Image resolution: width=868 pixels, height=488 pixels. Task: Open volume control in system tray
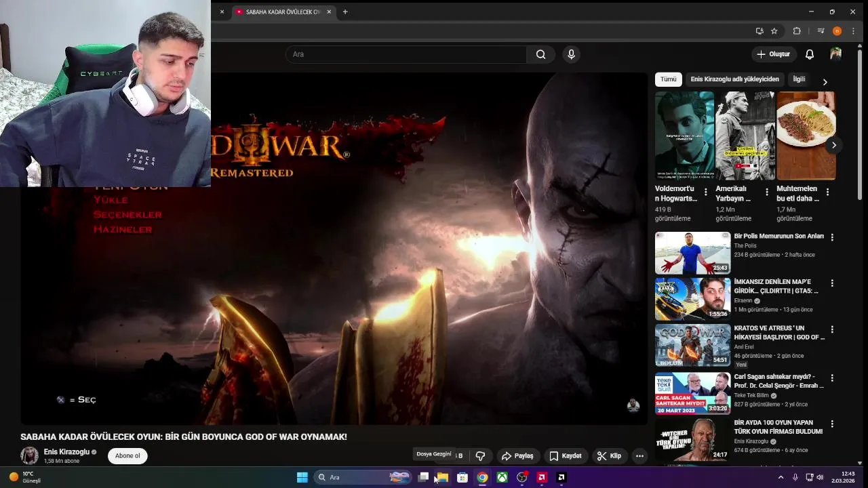(x=820, y=477)
